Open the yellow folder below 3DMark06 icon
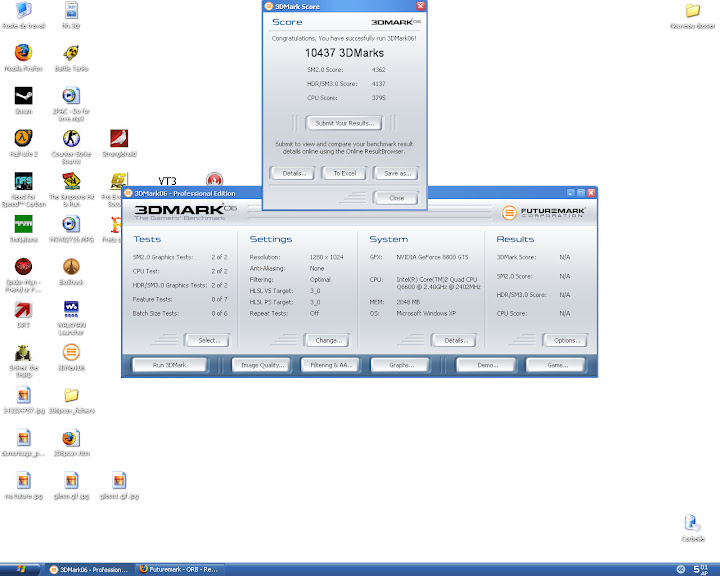The image size is (720, 576). [71, 399]
